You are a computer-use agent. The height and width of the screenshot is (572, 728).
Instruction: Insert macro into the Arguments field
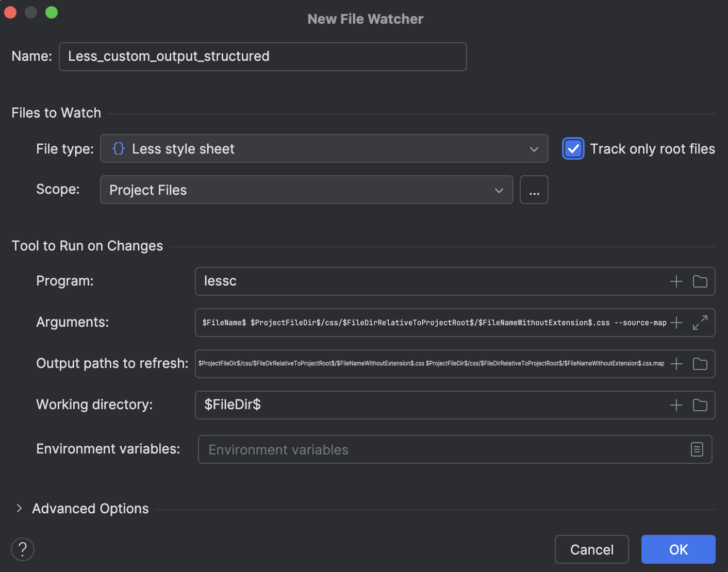pos(675,323)
